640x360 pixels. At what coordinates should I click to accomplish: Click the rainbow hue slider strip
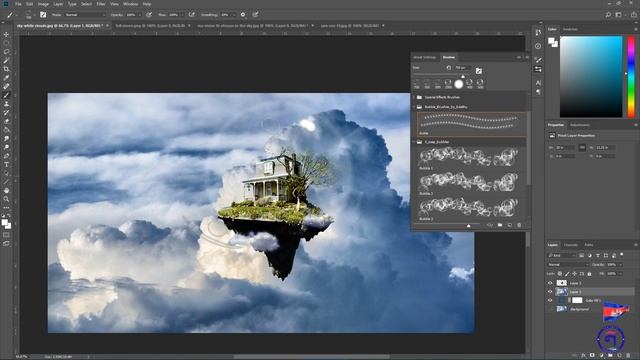coord(631,77)
